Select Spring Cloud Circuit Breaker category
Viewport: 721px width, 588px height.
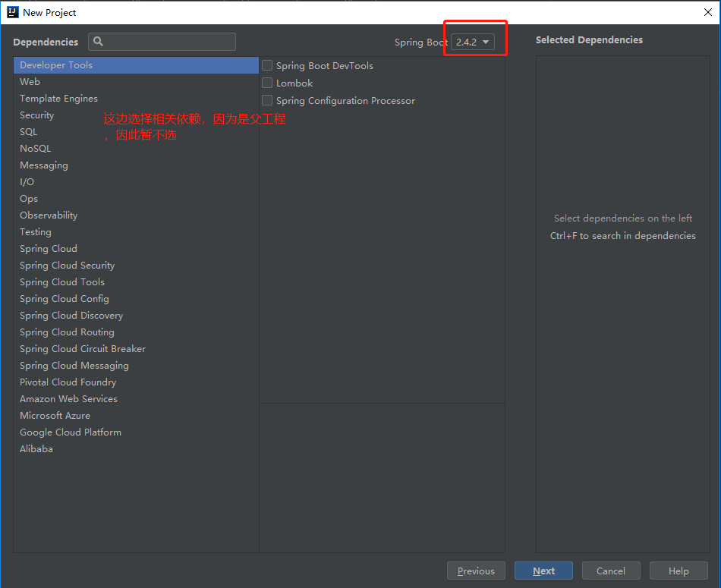136,349
